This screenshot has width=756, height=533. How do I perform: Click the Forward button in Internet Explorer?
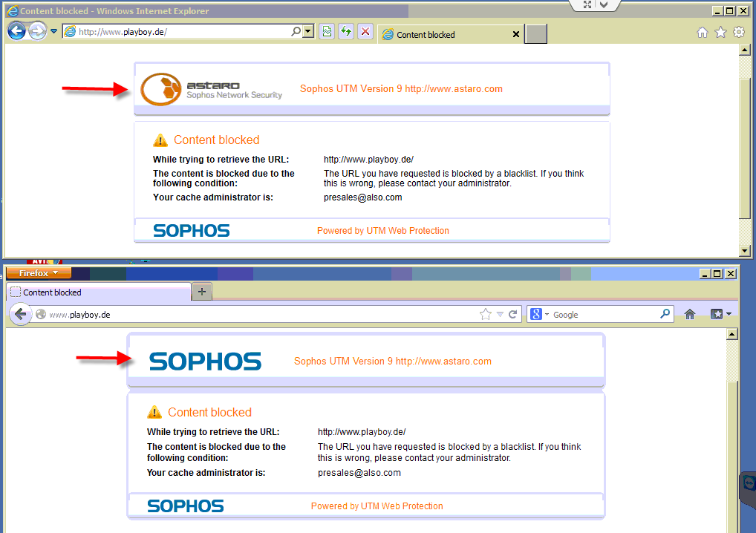click(37, 31)
